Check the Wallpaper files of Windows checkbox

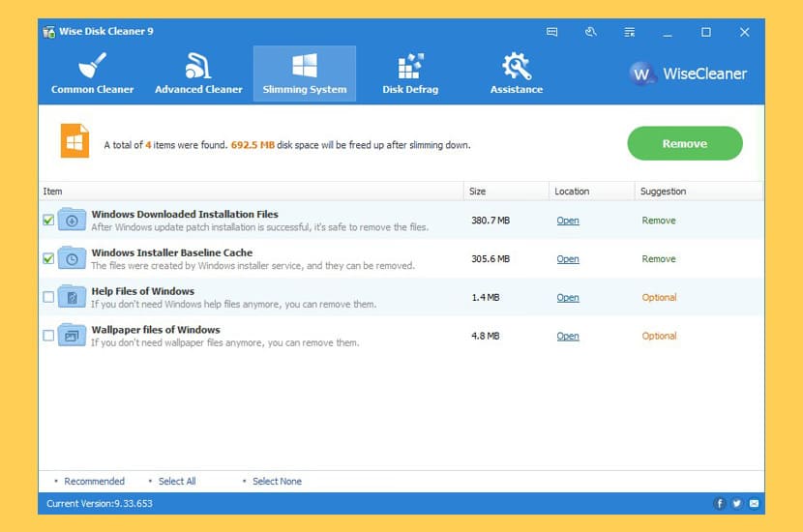pos(48,336)
